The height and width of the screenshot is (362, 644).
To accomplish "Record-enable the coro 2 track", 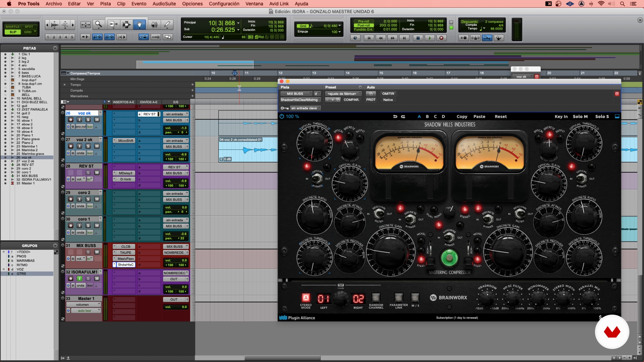I will coord(71,199).
